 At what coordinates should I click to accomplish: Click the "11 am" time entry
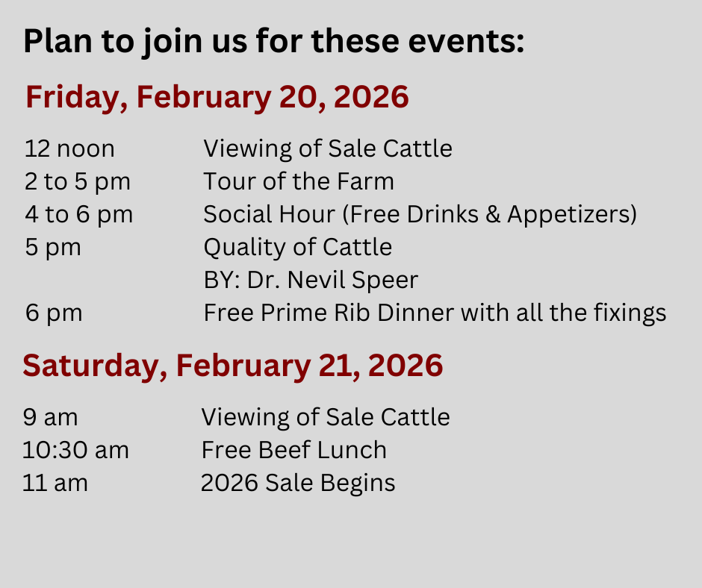point(55,483)
